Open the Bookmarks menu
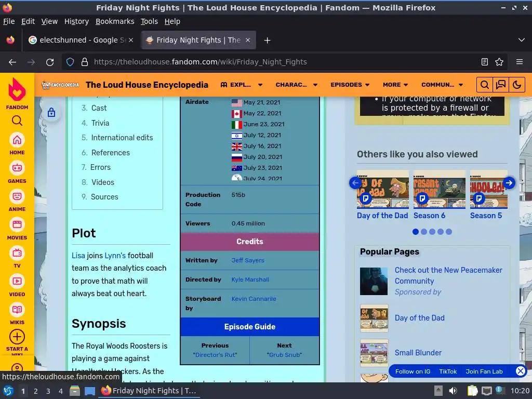This screenshot has width=532, height=399. click(115, 21)
